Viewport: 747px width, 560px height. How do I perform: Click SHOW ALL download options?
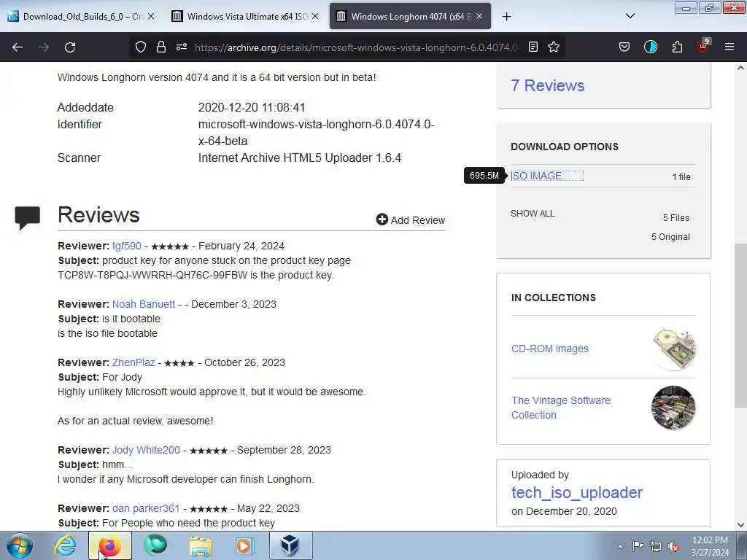point(533,214)
